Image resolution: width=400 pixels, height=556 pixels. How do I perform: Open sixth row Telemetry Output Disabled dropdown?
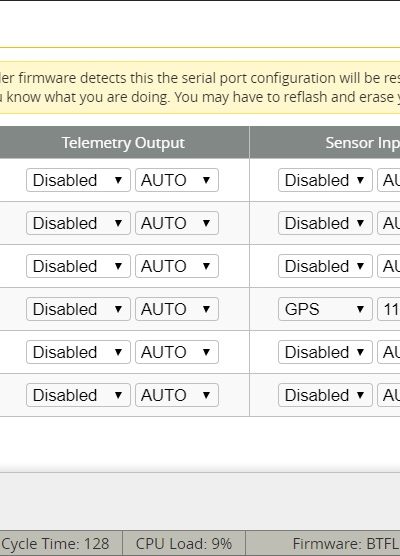tap(78, 395)
